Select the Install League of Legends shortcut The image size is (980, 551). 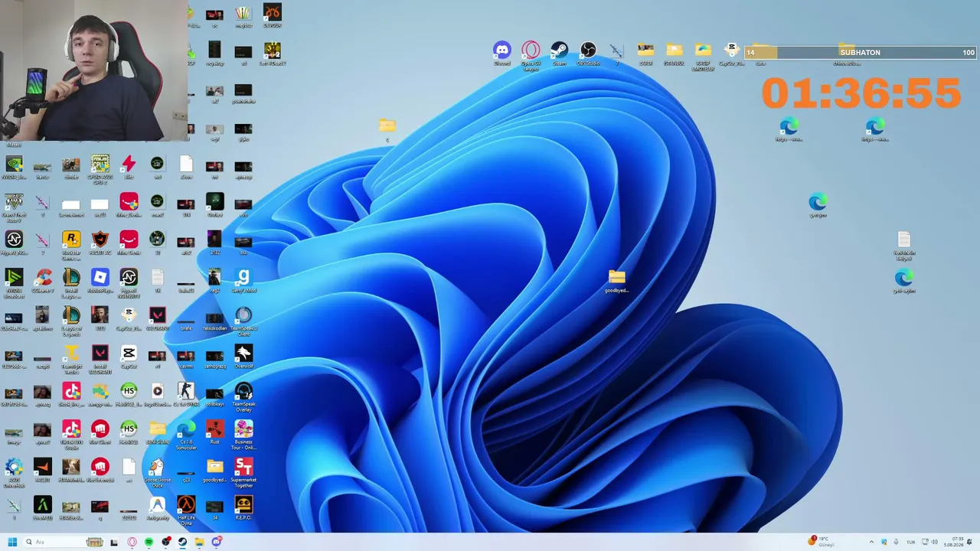71,283
